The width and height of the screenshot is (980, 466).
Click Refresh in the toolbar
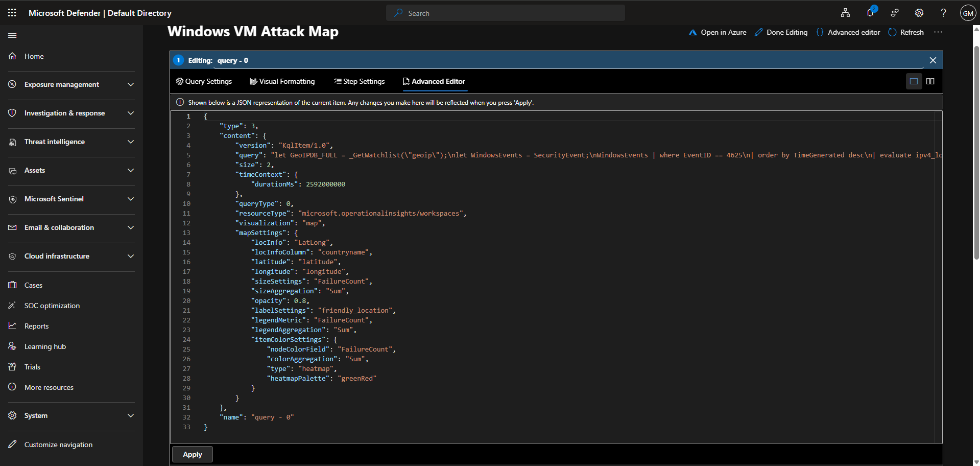click(x=906, y=32)
